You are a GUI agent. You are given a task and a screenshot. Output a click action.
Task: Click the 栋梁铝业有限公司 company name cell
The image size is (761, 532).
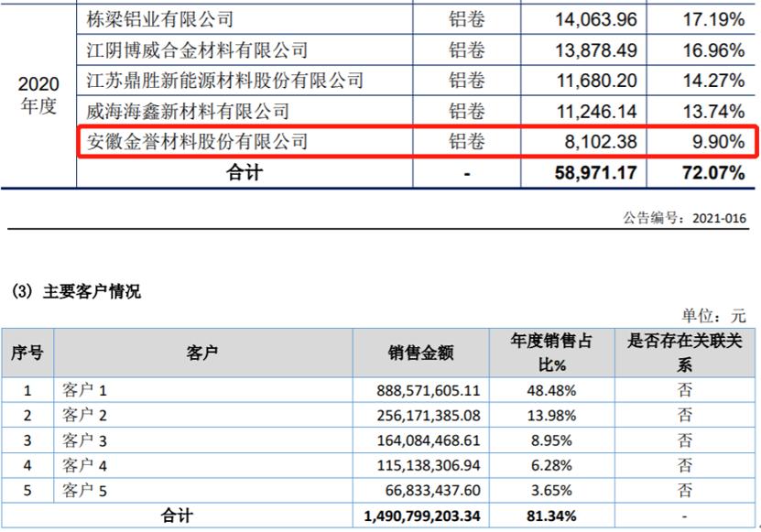tap(159, 18)
